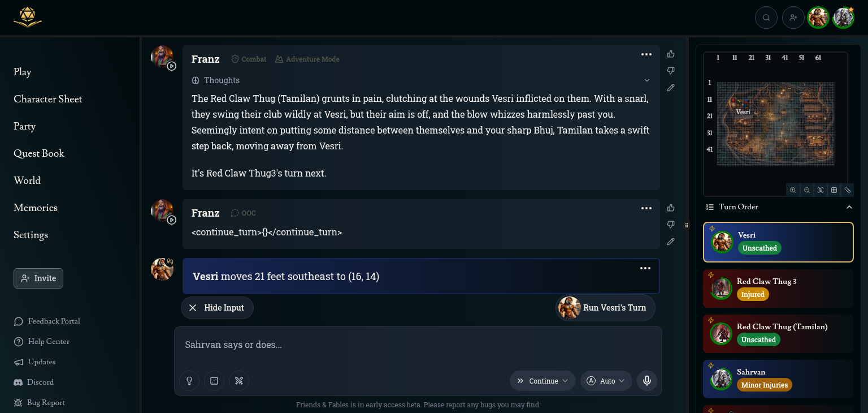Click the crossed swords combat icon

(x=239, y=381)
